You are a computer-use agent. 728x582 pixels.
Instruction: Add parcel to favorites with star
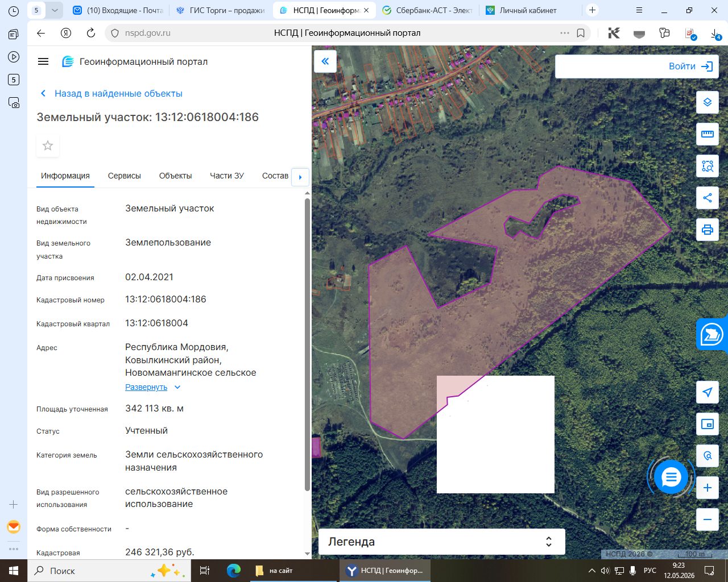(x=48, y=146)
